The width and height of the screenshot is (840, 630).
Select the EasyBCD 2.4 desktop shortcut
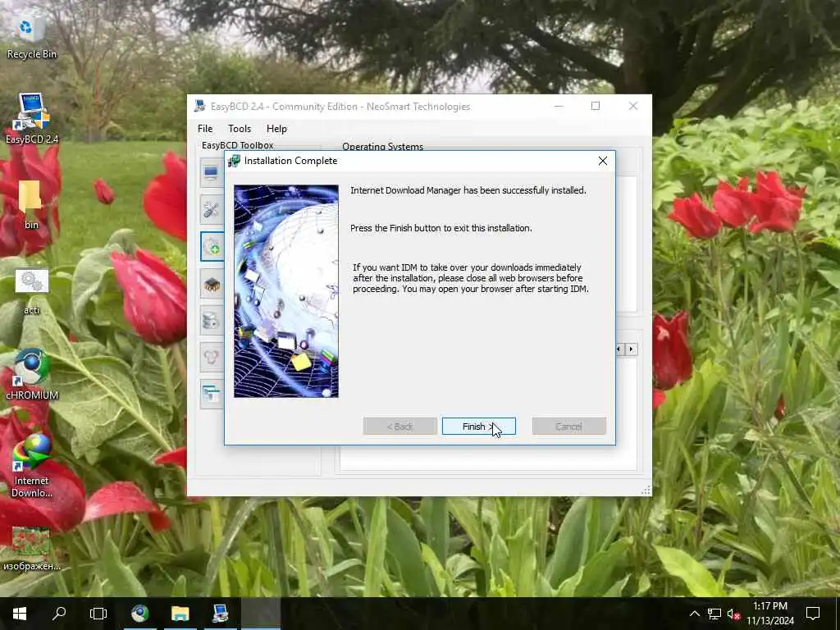click(x=32, y=119)
